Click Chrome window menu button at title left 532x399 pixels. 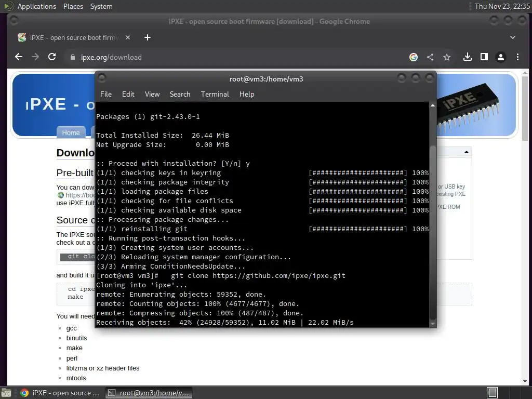tap(14, 21)
